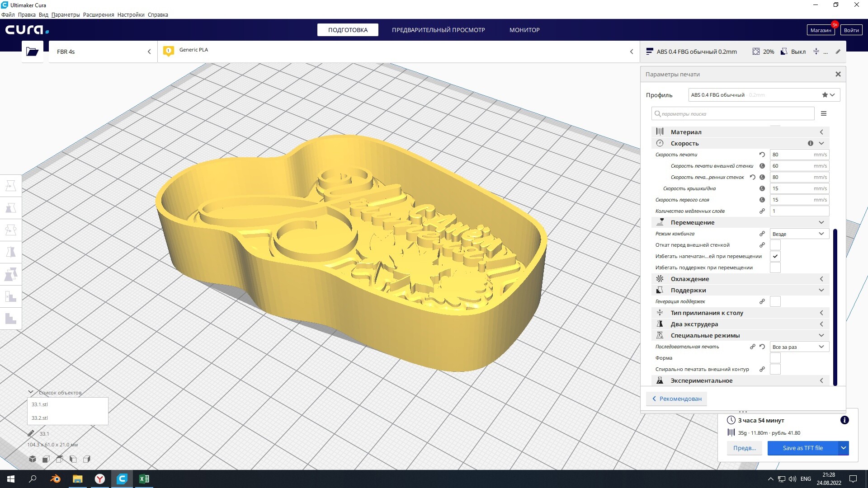Enable generate support checkbox
This screenshot has height=488, width=868.
775,301
